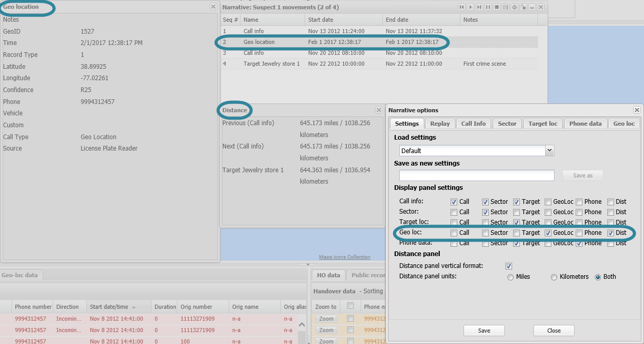Viewport: 644px width, 344px height.
Task: Play the Suspect 1 movements narrative
Action: [x=470, y=7]
